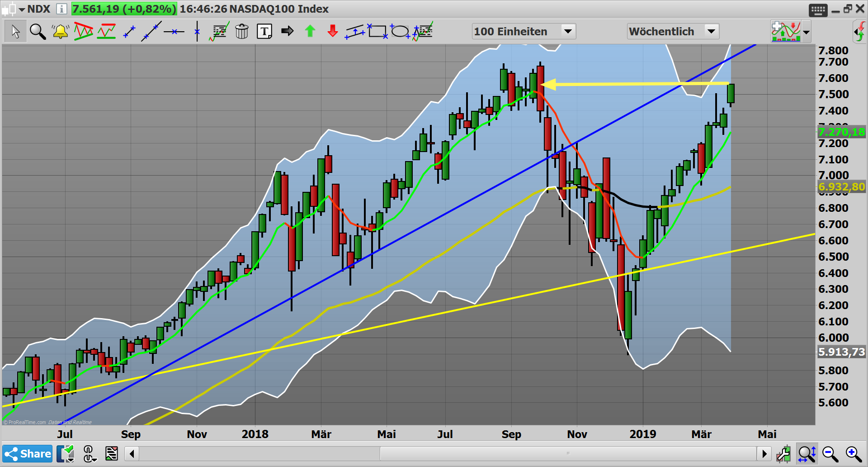The width and height of the screenshot is (868, 467).
Task: Place a black arrow on the chart
Action: [287, 31]
